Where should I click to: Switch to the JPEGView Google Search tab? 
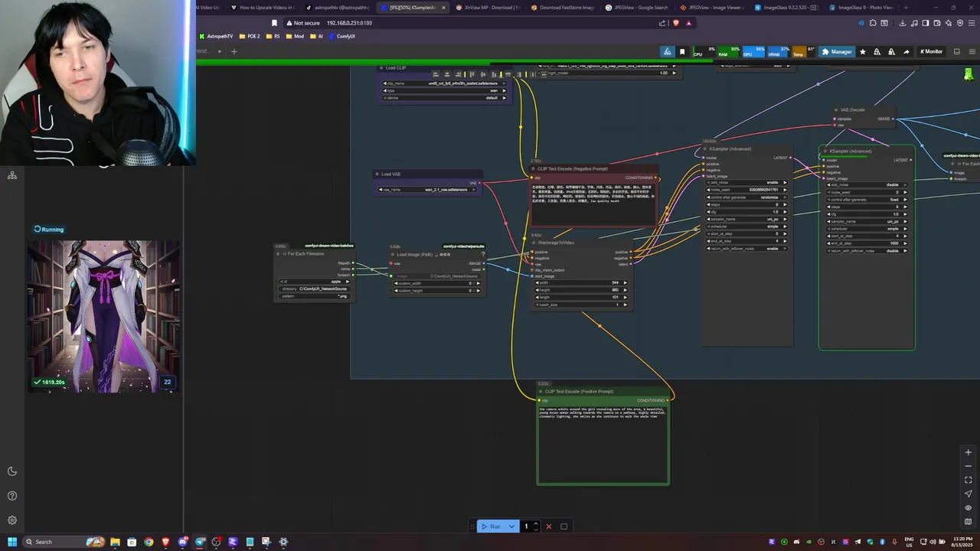(638, 8)
